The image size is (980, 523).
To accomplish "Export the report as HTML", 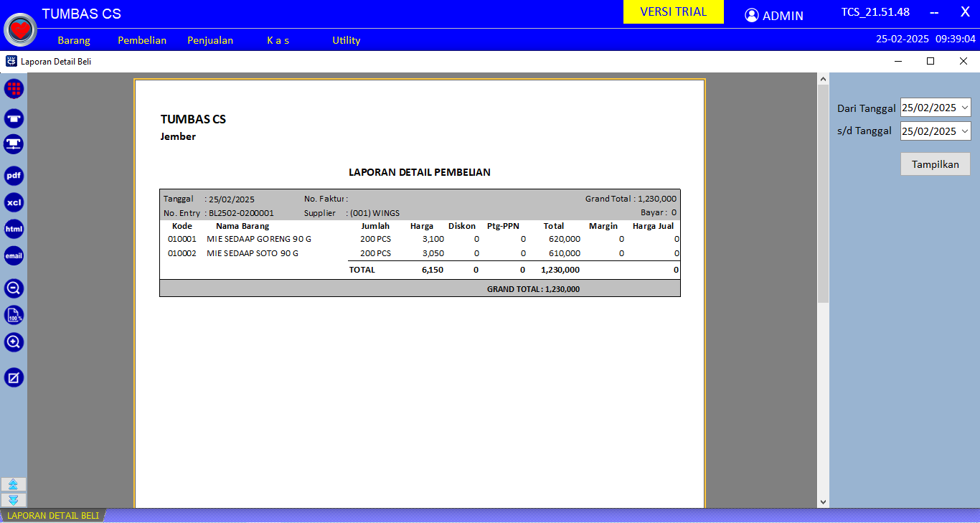I will point(14,229).
